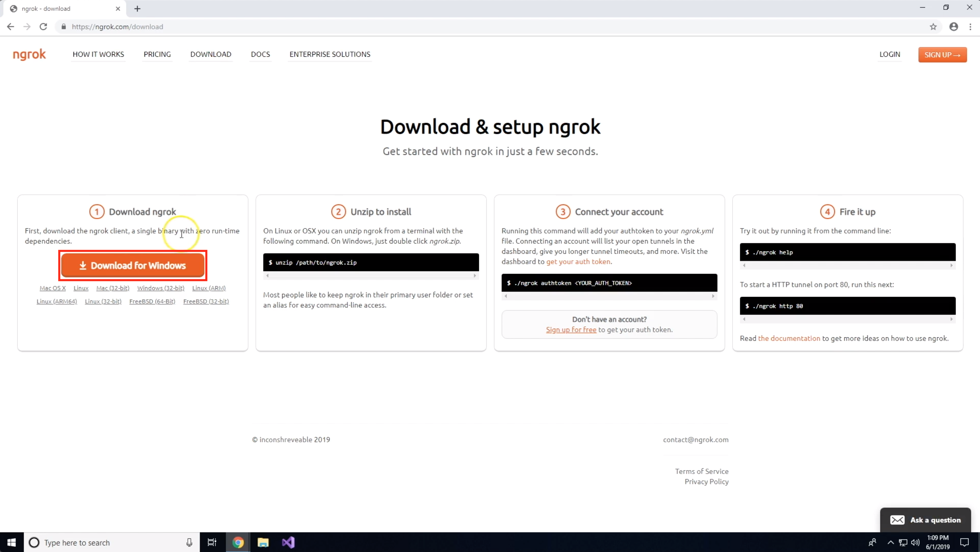Open the DOCS nav item

coord(261,54)
